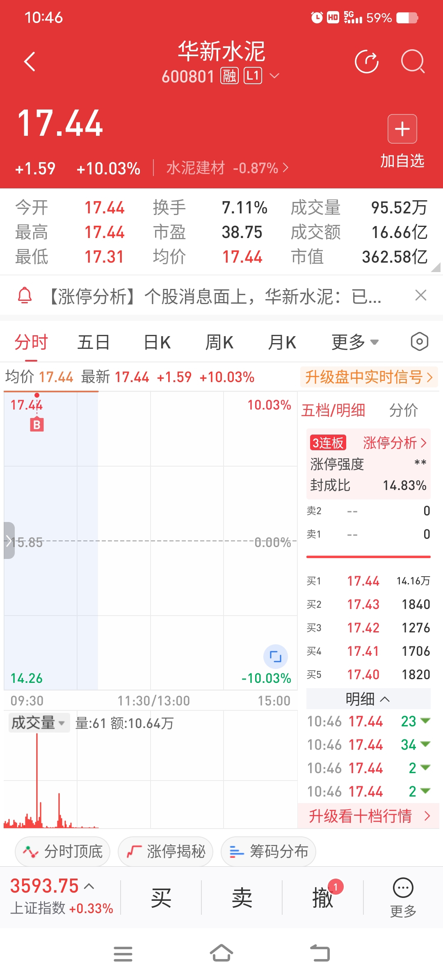443x980 pixels.
Task: Tap the back arrow icon
Action: click(x=30, y=62)
